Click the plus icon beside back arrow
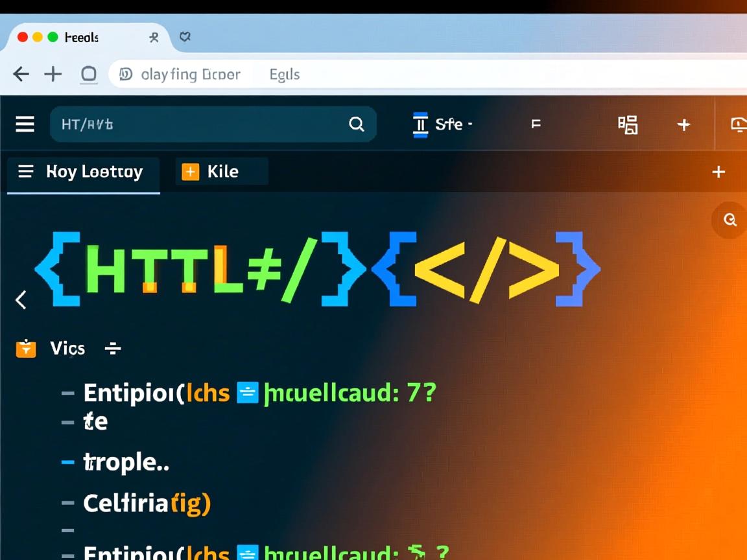Screen dimensions: 747x560 tap(53, 75)
